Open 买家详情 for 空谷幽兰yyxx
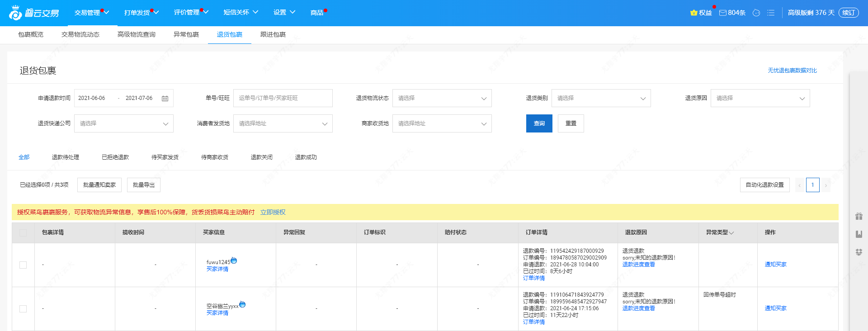Screen dimensions: 868x331 pos(217,313)
